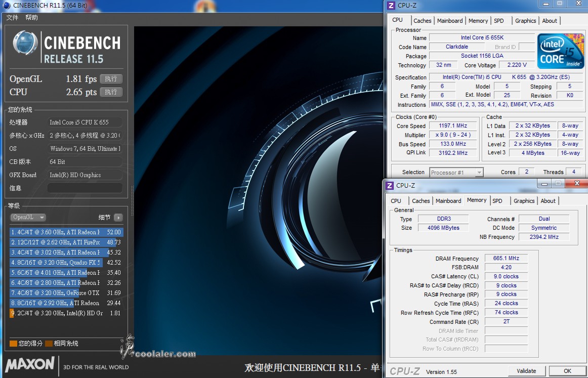Switch to Graphics tab in top CPU-Z
This screenshot has height=378, width=588.
point(525,21)
